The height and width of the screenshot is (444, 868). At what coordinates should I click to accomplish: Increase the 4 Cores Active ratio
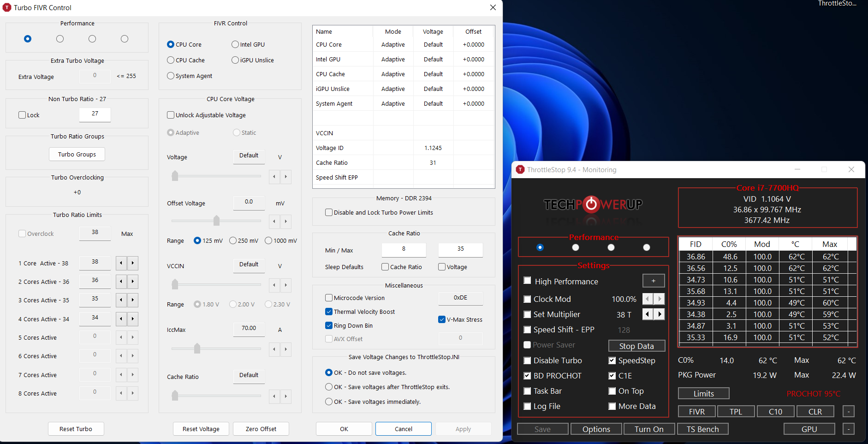pyautogui.click(x=132, y=319)
